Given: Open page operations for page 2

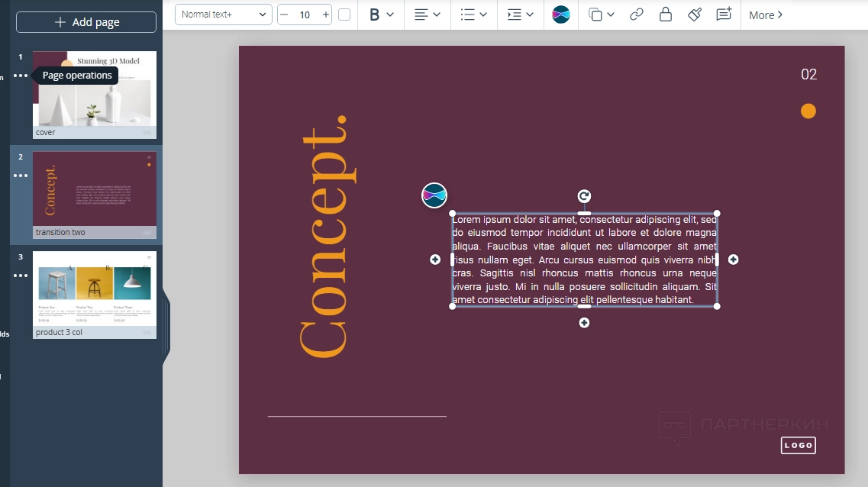Looking at the screenshot, I should pos(21,176).
